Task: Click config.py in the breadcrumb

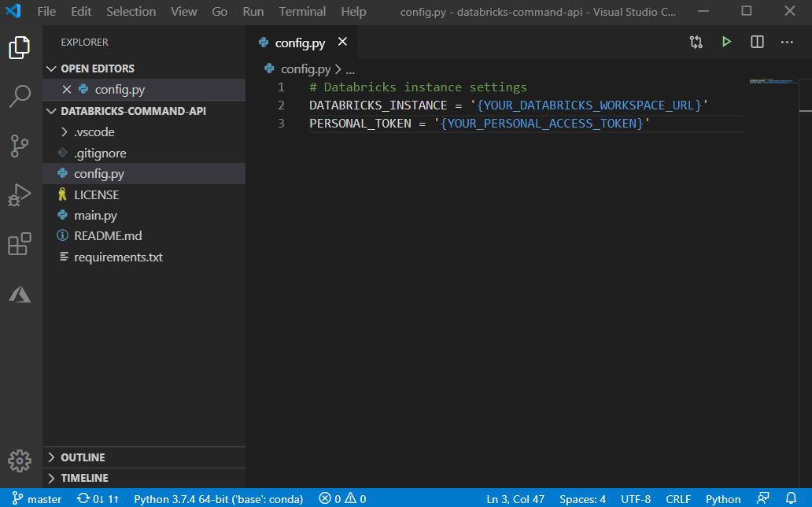Action: click(305, 69)
